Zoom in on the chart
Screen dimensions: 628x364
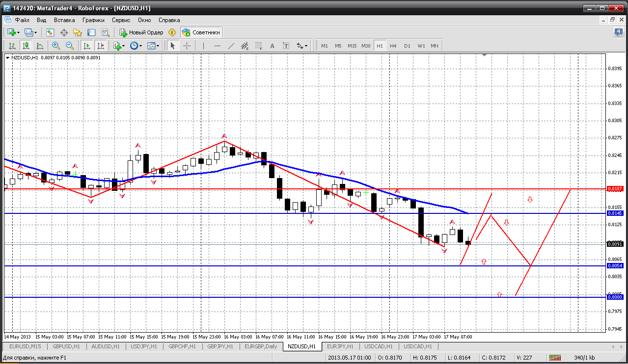[x=56, y=46]
